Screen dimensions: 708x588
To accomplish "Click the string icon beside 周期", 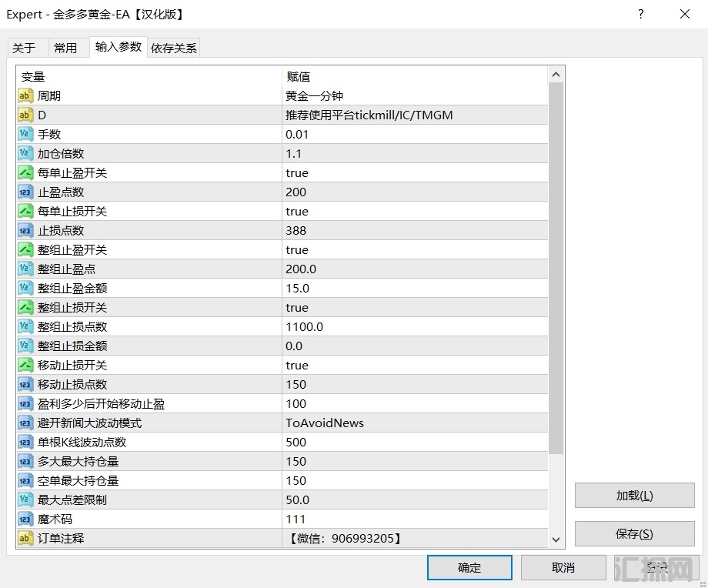I will pyautogui.click(x=25, y=96).
